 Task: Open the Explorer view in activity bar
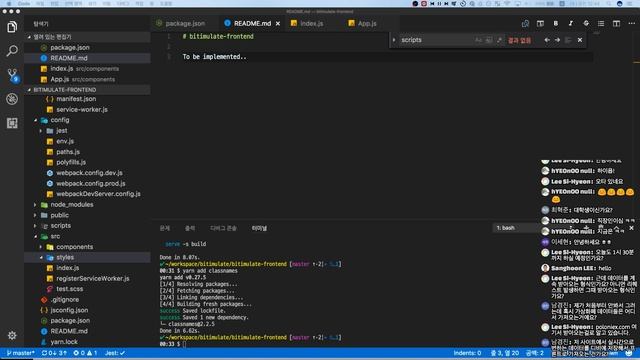12,27
